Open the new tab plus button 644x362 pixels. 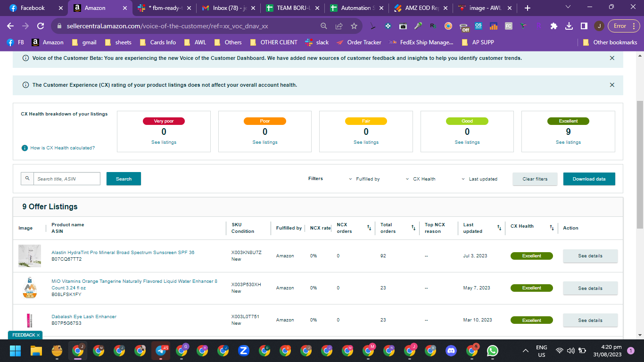528,8
